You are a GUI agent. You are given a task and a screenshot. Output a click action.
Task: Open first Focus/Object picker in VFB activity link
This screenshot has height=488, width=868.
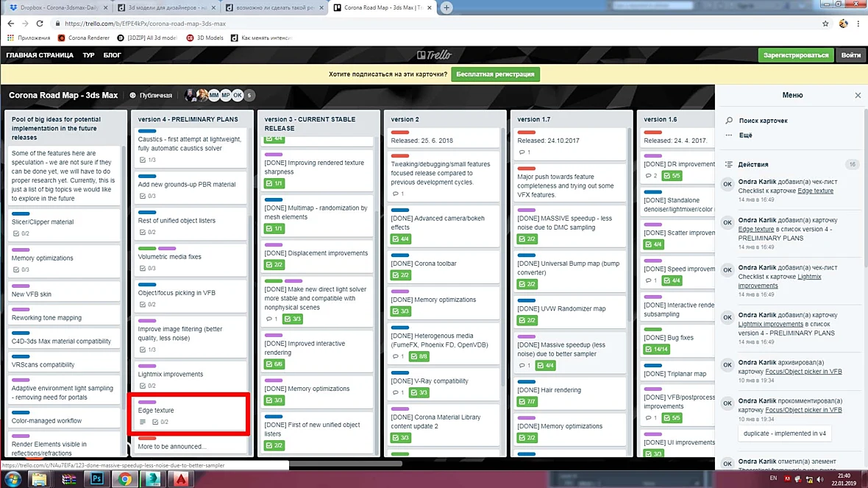[x=803, y=372]
